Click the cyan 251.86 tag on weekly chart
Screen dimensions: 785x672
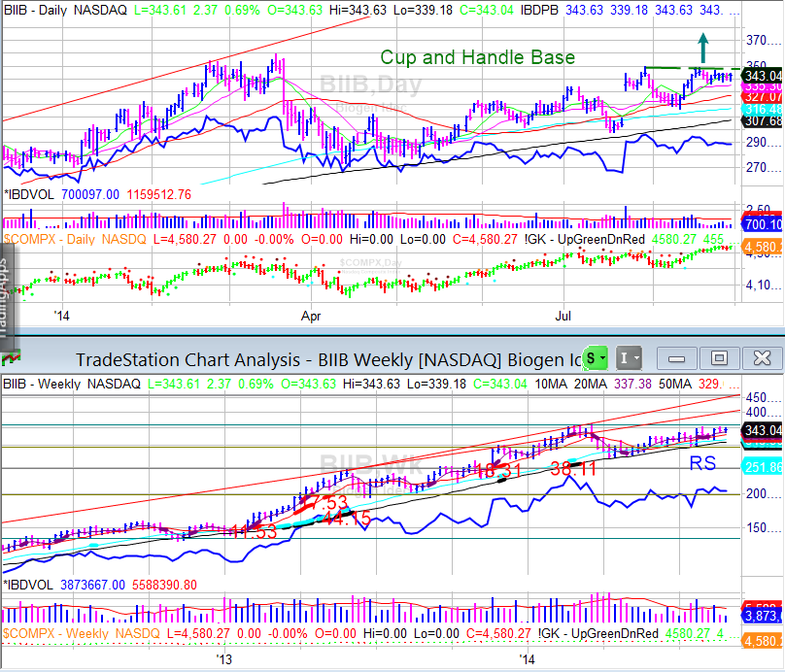[762, 467]
